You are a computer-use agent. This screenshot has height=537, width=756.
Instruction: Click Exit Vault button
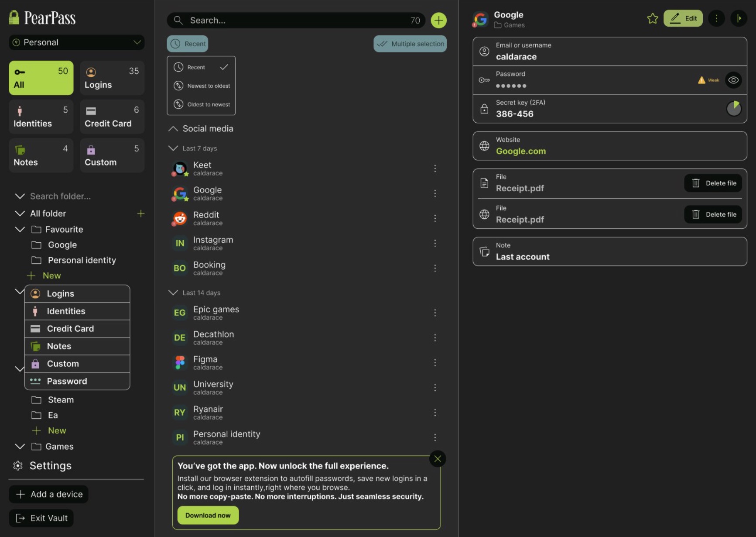pos(41,518)
